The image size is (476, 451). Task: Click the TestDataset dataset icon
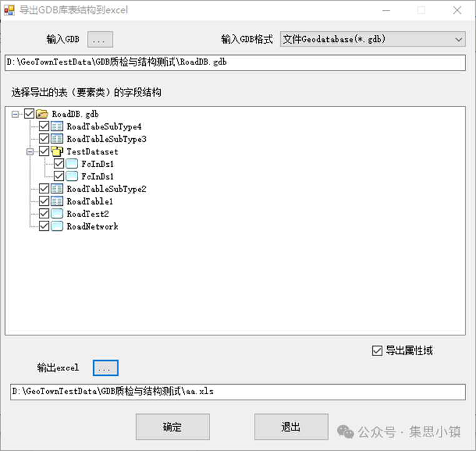(57, 151)
